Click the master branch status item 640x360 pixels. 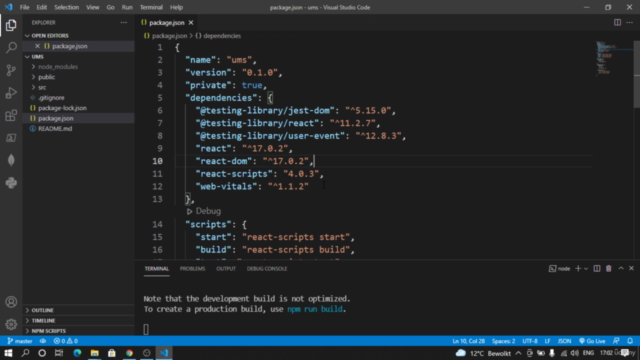pos(20,341)
